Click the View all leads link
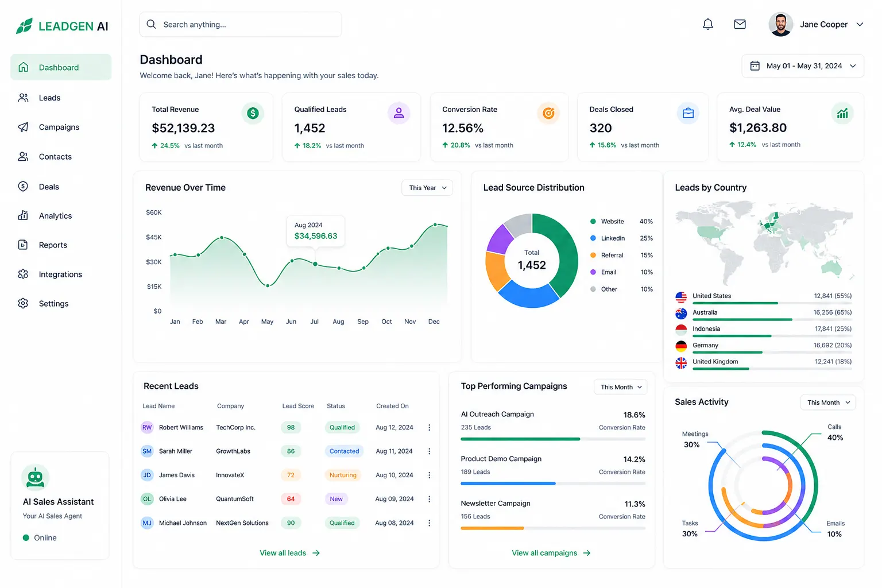The image size is (882, 588). click(x=290, y=553)
